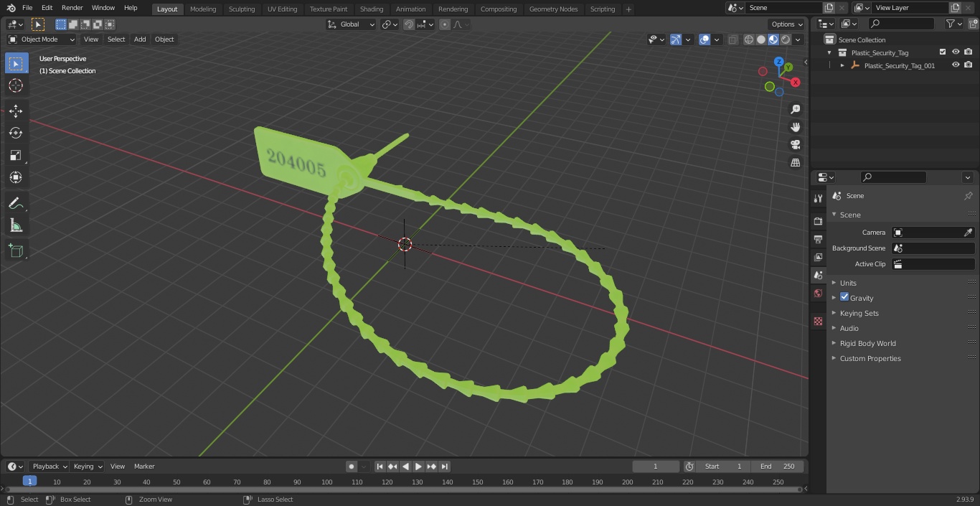Switch to the Modeling workspace tab
This screenshot has height=506, width=980.
coord(203,9)
